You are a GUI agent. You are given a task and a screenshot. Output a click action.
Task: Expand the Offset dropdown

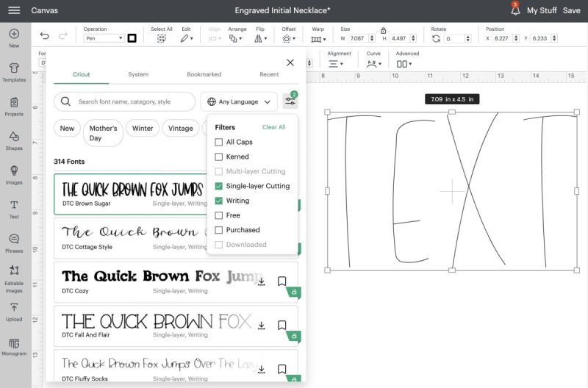tap(289, 38)
